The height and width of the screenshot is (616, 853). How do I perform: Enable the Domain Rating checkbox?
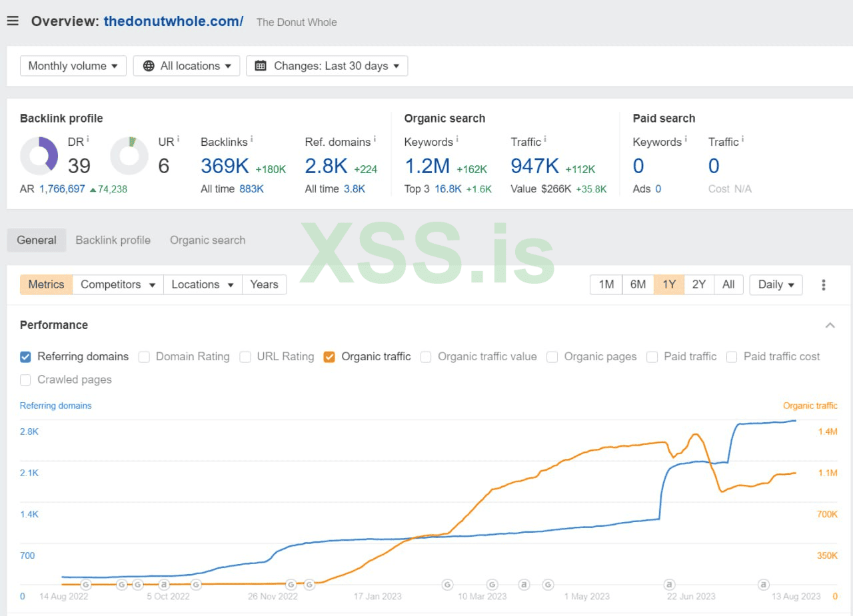coord(144,357)
